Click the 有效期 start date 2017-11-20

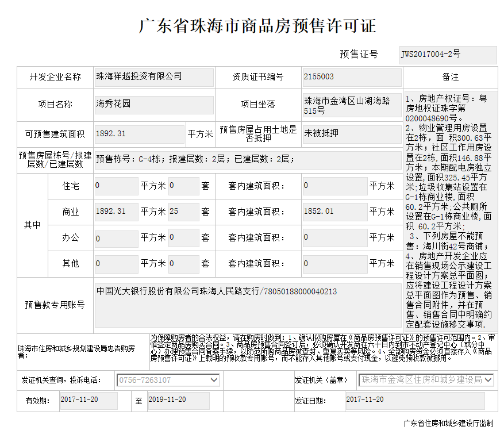click(88, 400)
